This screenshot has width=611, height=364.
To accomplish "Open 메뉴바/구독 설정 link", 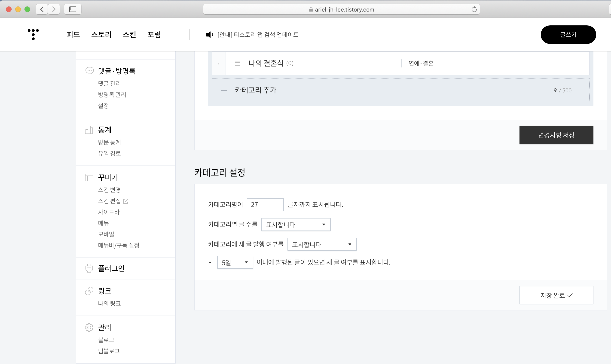I will (119, 245).
